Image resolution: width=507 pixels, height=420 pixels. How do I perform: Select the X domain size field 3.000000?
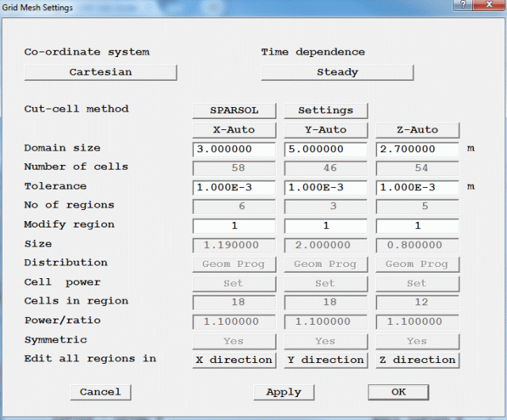[x=234, y=149]
